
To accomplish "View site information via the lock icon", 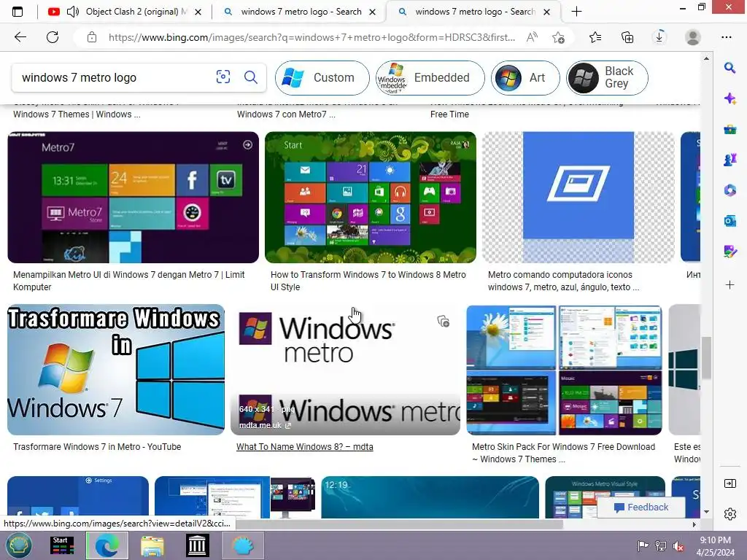I will click(92, 37).
